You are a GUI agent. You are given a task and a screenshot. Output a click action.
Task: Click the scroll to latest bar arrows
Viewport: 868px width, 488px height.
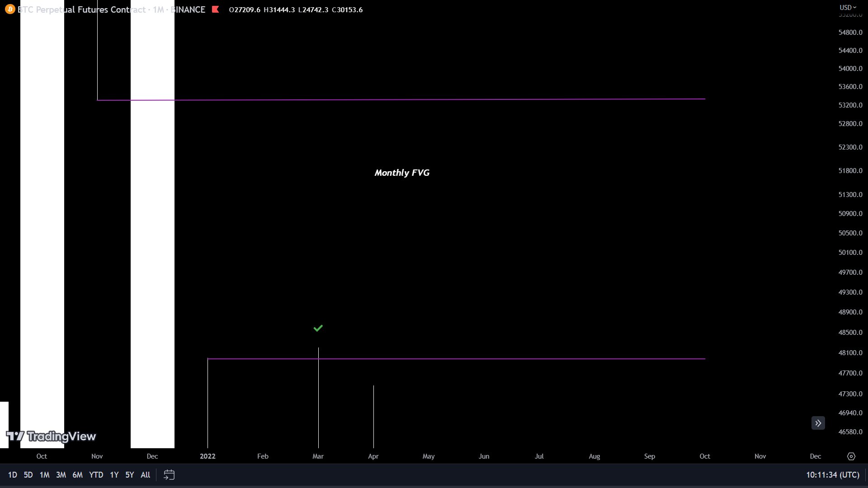point(818,423)
